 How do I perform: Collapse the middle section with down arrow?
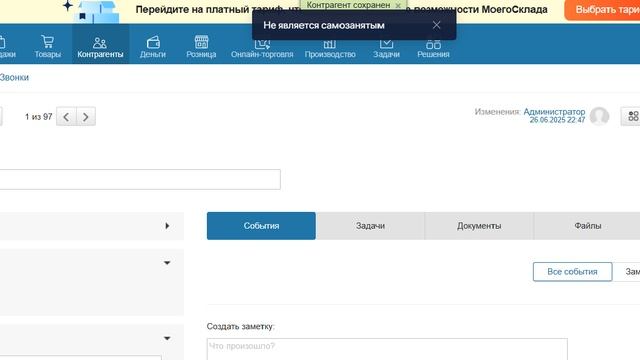pyautogui.click(x=167, y=263)
